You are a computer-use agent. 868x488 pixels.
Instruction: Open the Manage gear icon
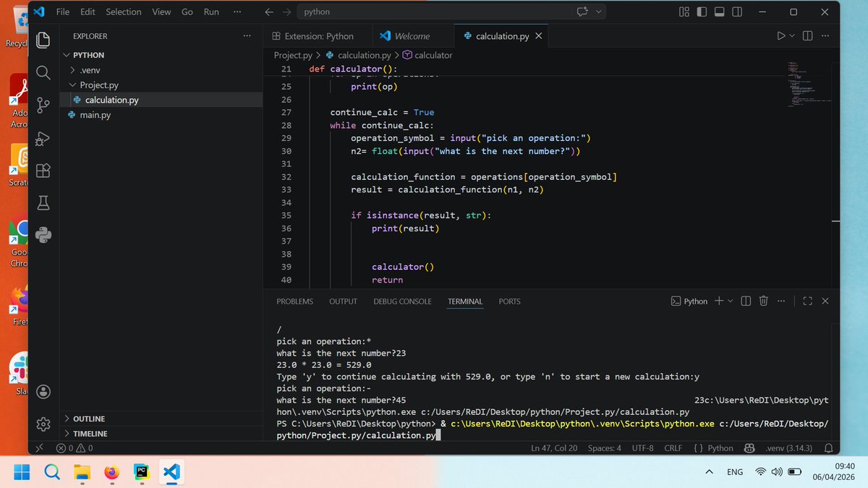coord(43,424)
